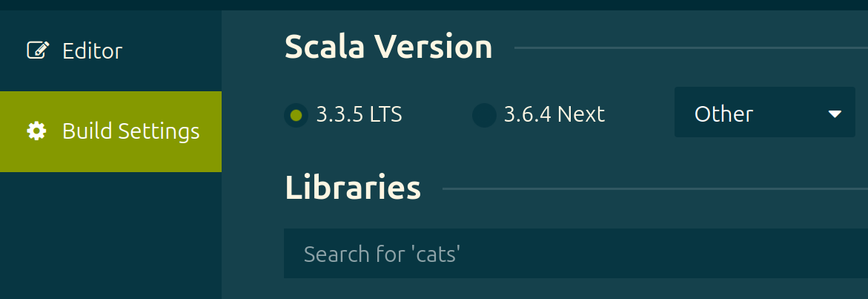The width and height of the screenshot is (868, 299).
Task: Open the Other Scala version dropdown
Action: pos(764,112)
